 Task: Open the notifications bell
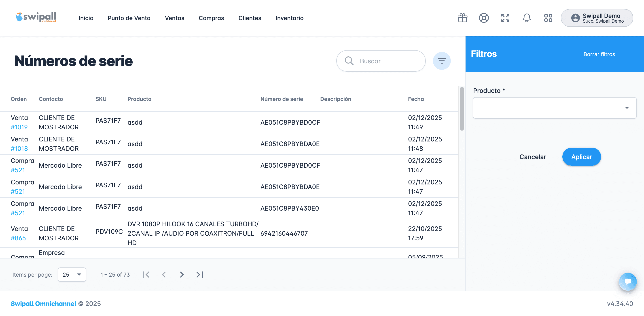click(x=527, y=18)
